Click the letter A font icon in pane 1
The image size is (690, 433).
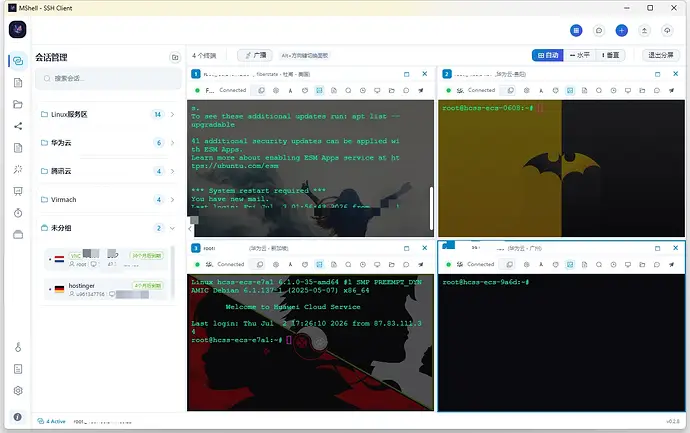(x=290, y=91)
